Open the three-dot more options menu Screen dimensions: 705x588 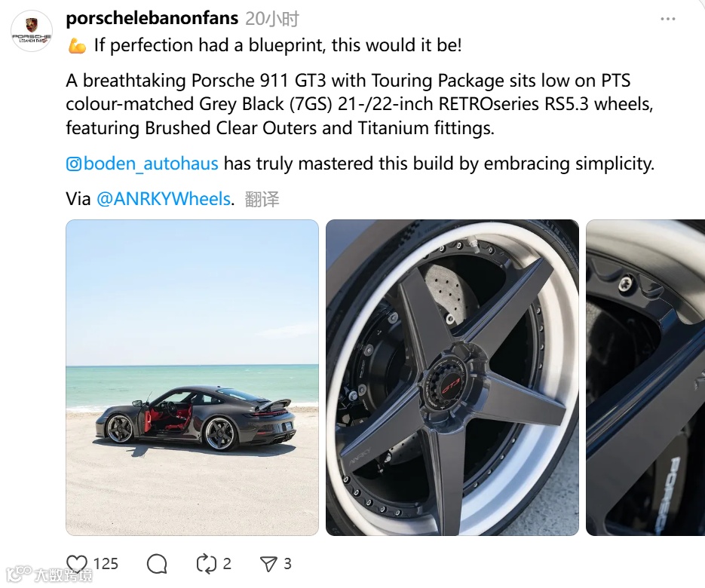click(668, 19)
